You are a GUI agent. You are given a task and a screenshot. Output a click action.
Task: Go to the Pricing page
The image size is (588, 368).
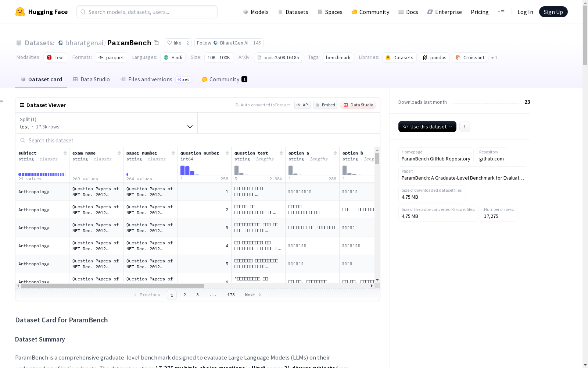pyautogui.click(x=480, y=12)
